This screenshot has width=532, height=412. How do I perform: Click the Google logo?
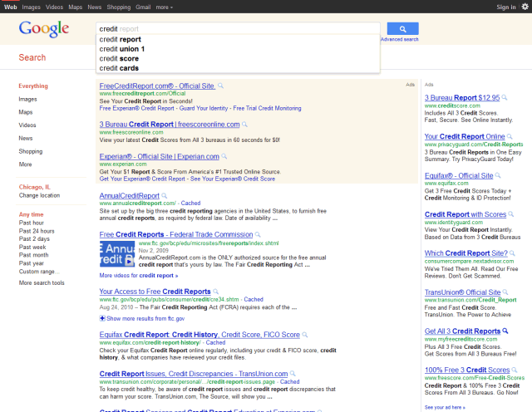coord(44,30)
